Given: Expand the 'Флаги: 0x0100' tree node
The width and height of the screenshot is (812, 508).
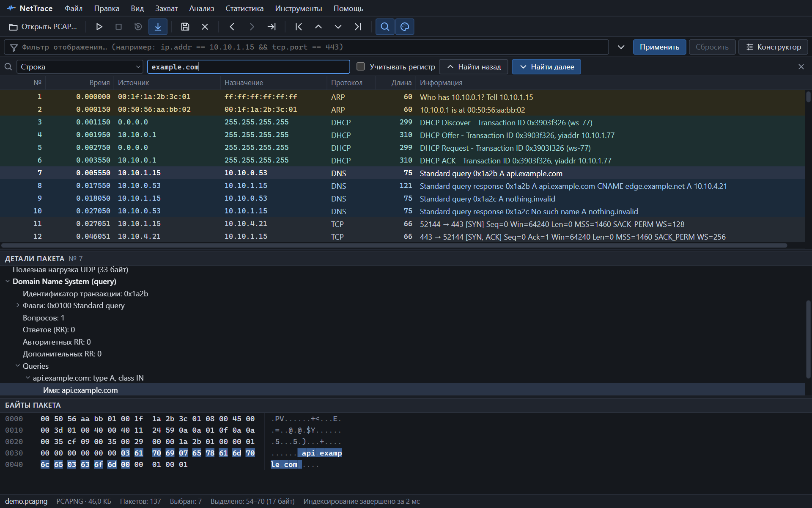Looking at the screenshot, I should click(x=18, y=305).
